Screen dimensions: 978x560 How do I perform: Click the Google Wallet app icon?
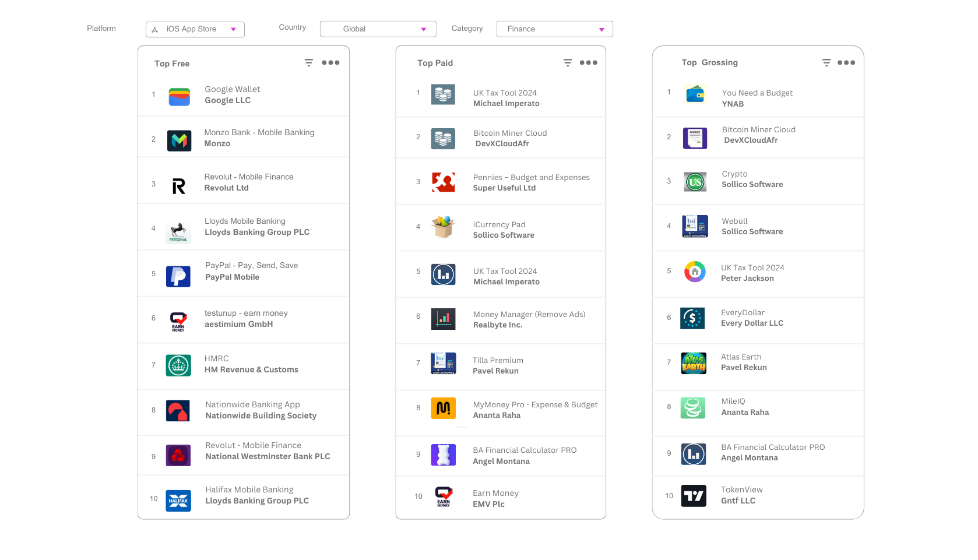tap(179, 97)
